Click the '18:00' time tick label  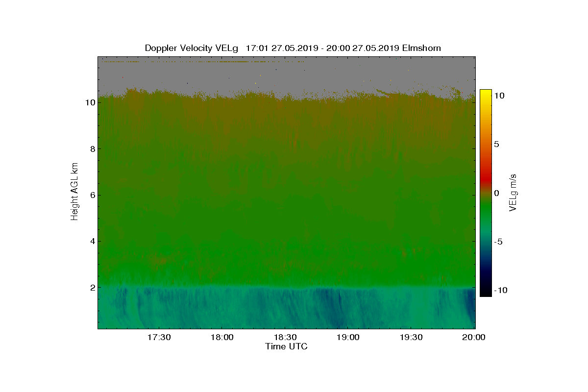(x=221, y=338)
